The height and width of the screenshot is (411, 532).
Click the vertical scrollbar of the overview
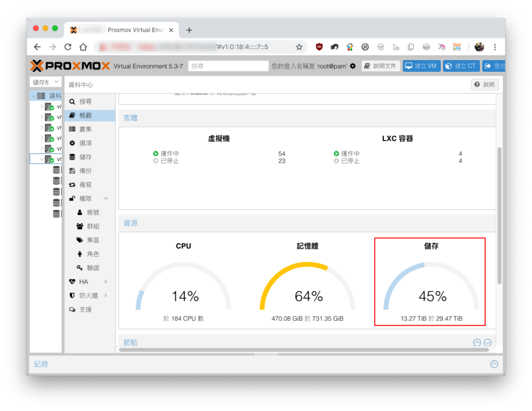[499, 216]
